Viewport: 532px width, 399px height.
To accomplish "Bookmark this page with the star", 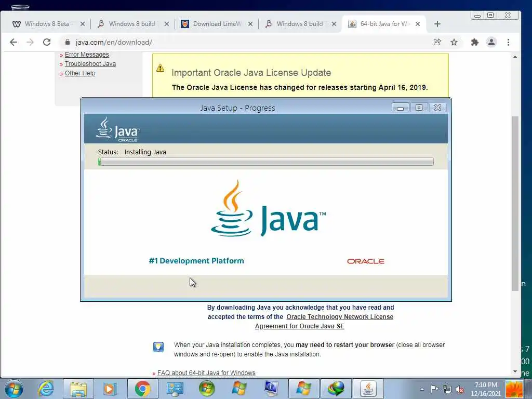I will [454, 42].
